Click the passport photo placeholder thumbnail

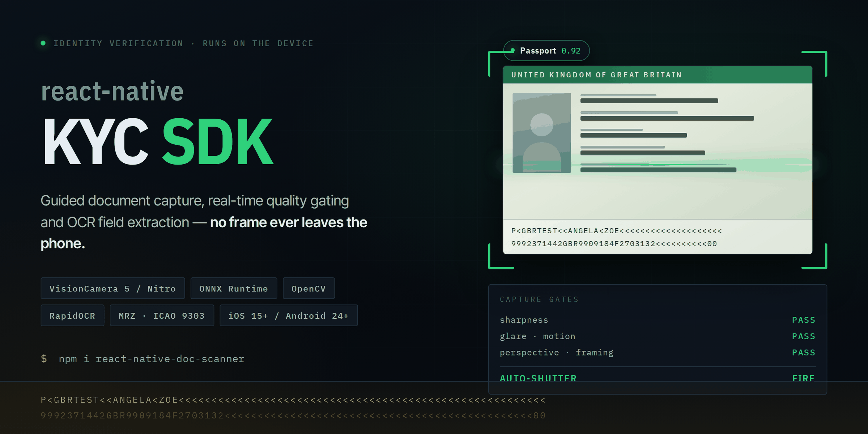pyautogui.click(x=541, y=133)
